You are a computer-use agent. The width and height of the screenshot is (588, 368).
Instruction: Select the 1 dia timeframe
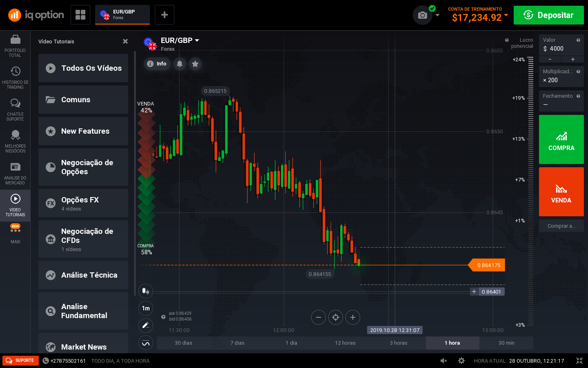(291, 343)
